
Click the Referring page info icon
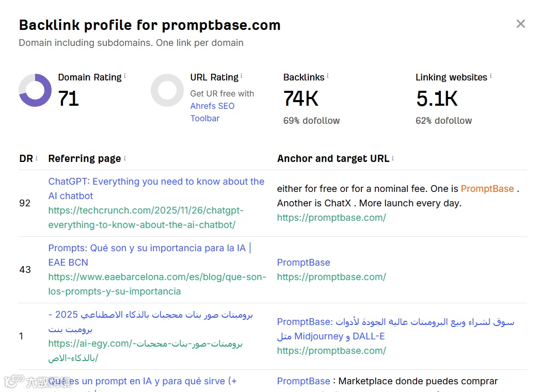point(125,158)
